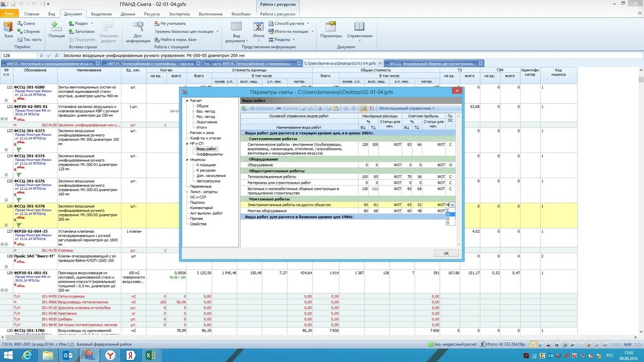Select Регион и зона in the tree
644x362 pixels.
point(202,133)
